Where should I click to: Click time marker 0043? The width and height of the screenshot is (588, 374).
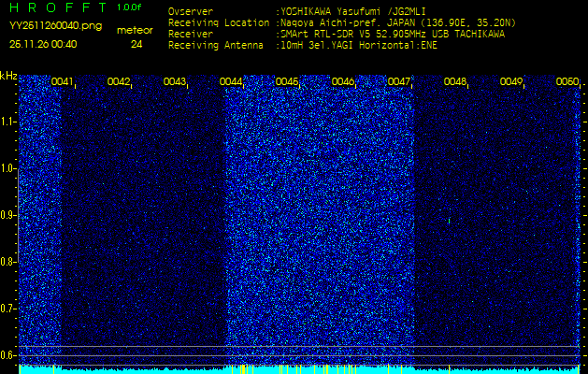point(175,81)
